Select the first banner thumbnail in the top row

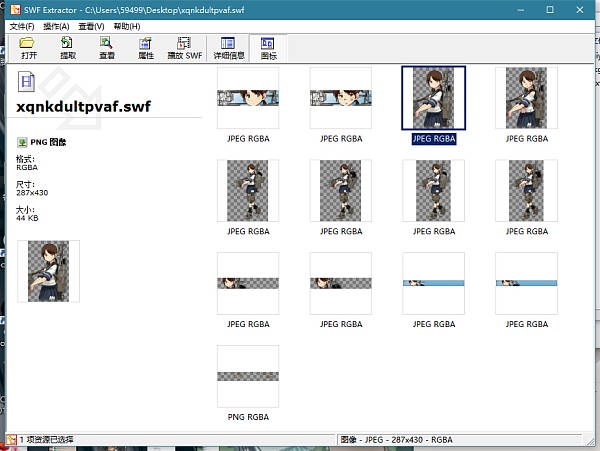point(248,98)
